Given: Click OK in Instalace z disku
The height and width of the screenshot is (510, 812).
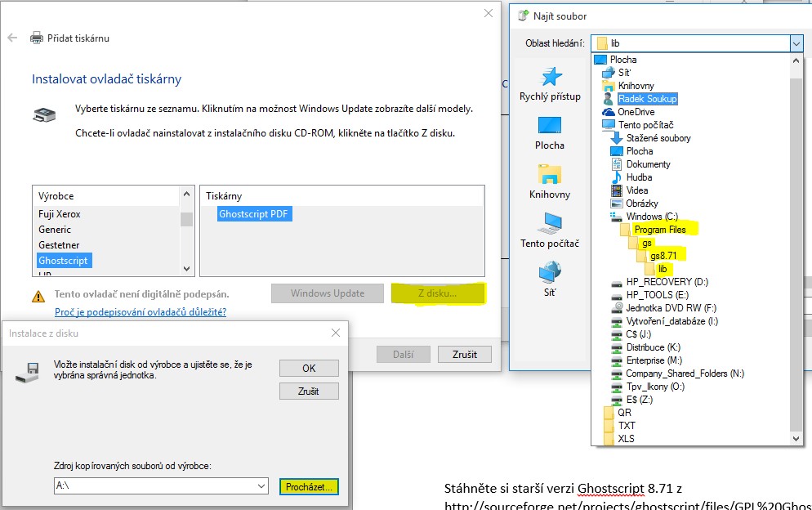Looking at the screenshot, I should (308, 368).
